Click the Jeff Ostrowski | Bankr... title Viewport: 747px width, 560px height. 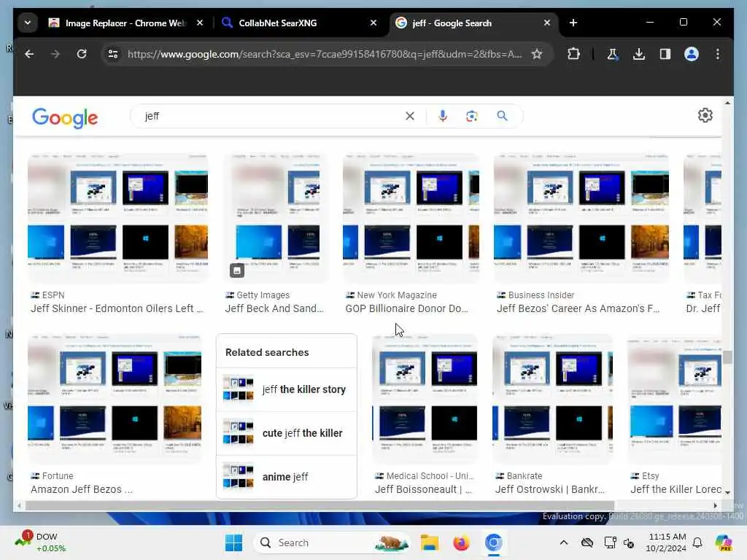click(550, 489)
